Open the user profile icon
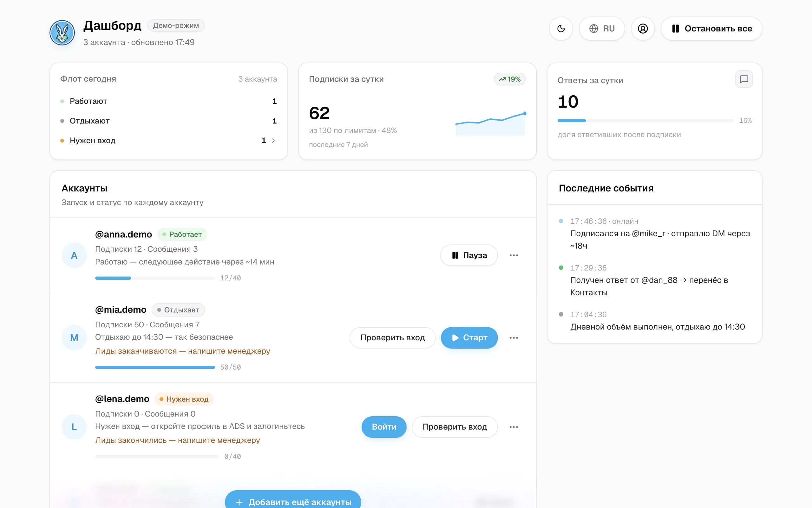This screenshot has width=812, height=508. (x=643, y=29)
